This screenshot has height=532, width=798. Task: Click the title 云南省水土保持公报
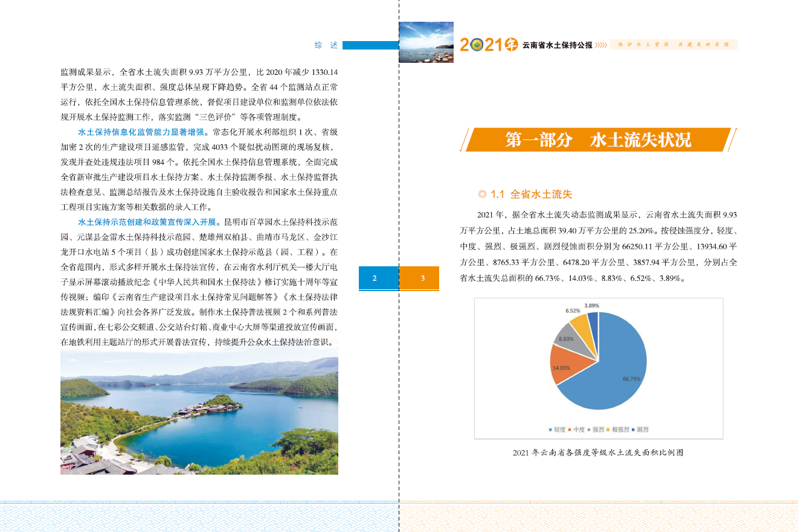tap(557, 45)
